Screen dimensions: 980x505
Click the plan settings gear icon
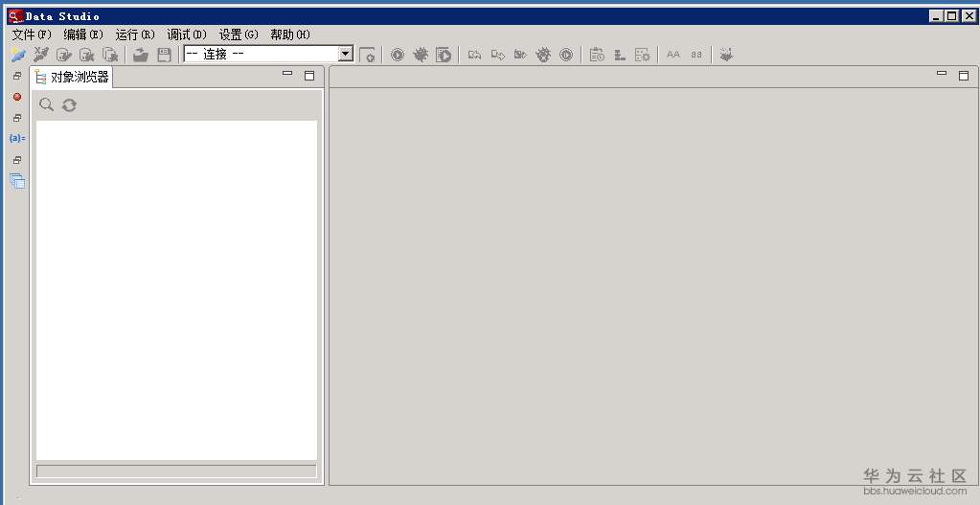pyautogui.click(x=643, y=55)
